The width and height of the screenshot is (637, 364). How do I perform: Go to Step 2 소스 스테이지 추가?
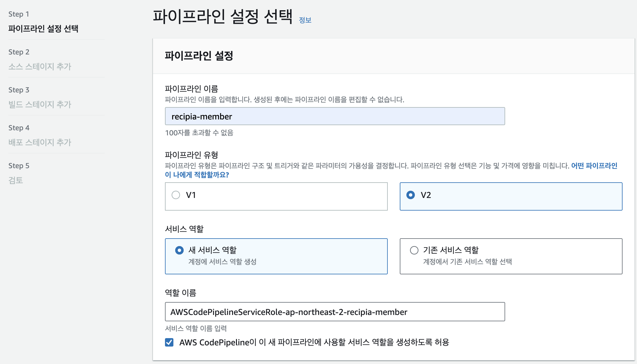point(39,67)
